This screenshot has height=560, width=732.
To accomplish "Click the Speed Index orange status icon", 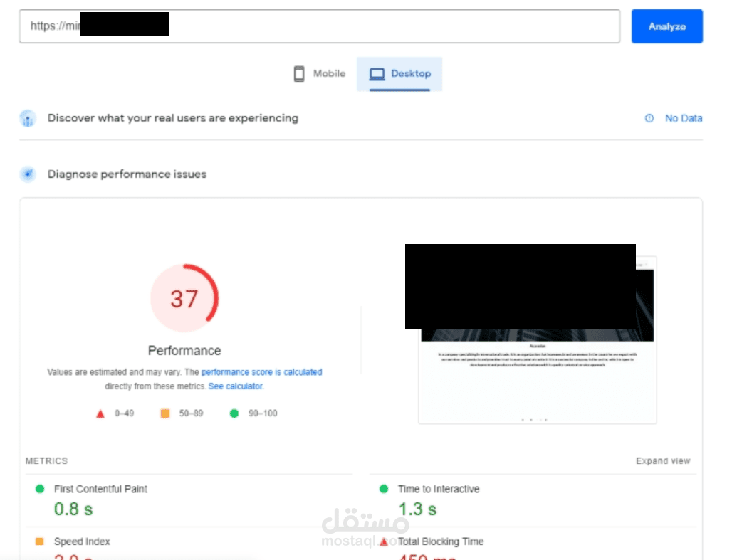I will point(40,541).
